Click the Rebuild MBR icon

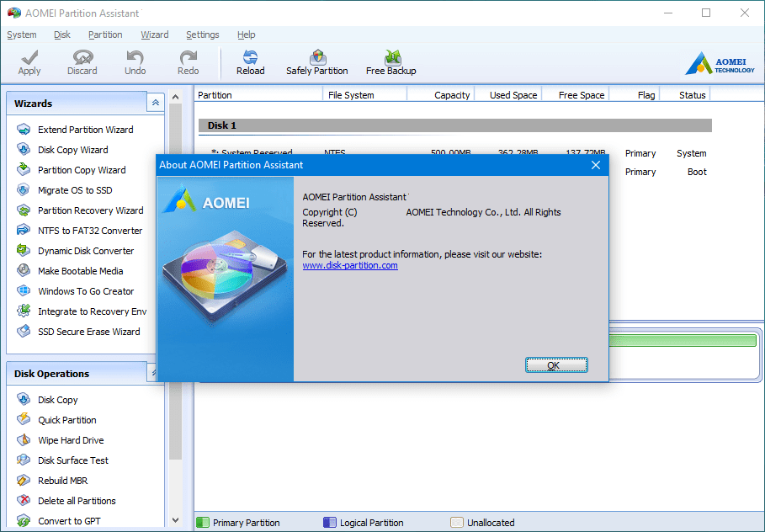(x=24, y=481)
